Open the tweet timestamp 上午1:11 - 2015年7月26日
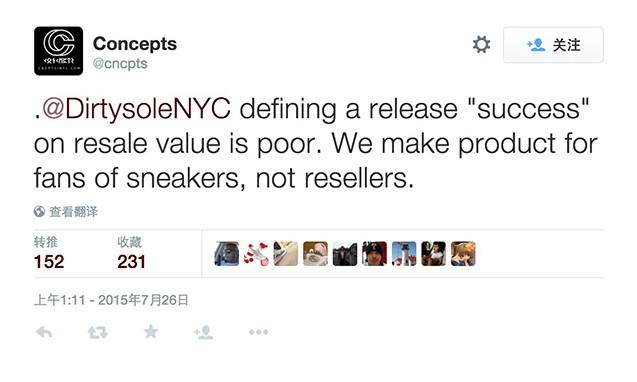The height and width of the screenshot is (382, 637). 111,300
